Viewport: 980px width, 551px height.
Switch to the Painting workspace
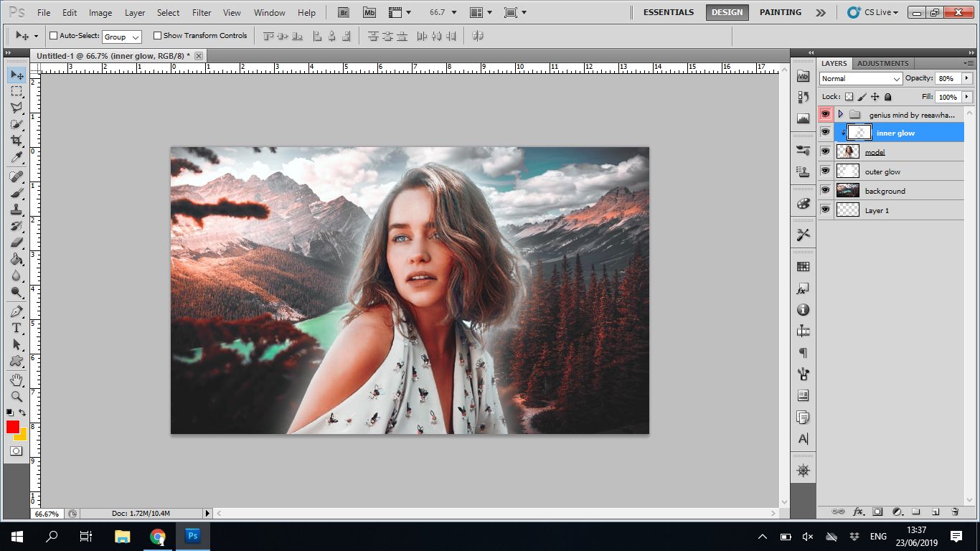(x=781, y=12)
